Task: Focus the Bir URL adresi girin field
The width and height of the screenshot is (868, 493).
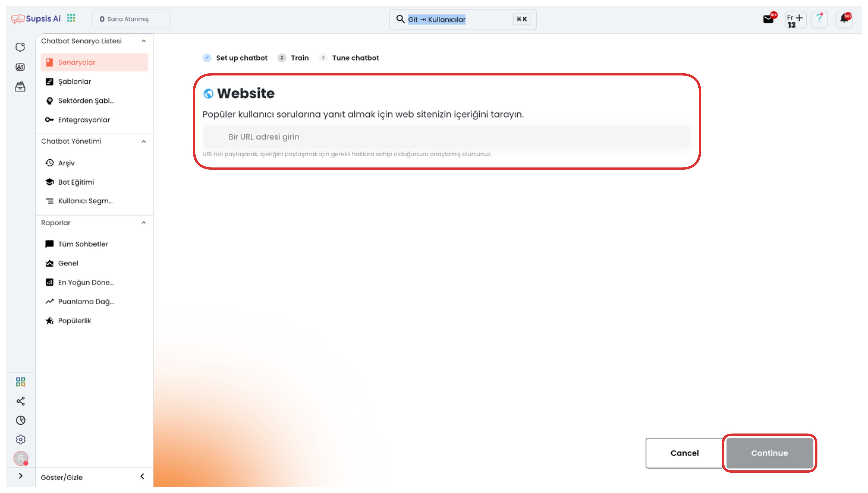Action: point(446,137)
